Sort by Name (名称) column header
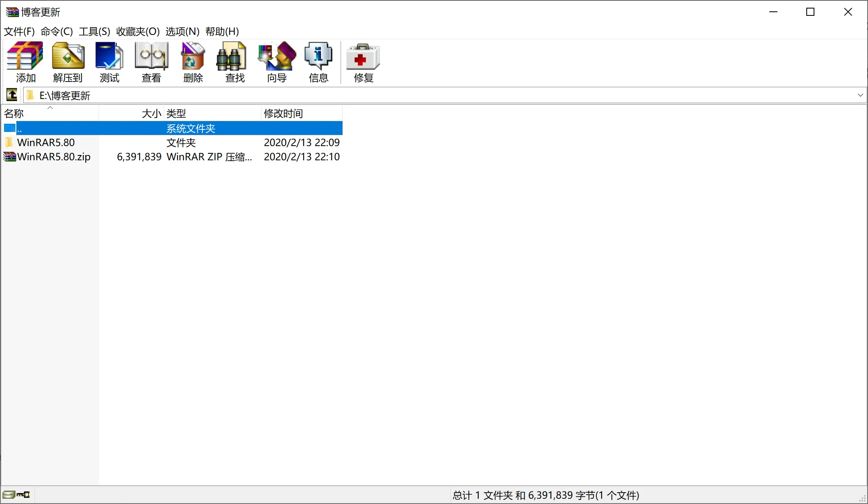Image resolution: width=868 pixels, height=504 pixels. pos(50,113)
